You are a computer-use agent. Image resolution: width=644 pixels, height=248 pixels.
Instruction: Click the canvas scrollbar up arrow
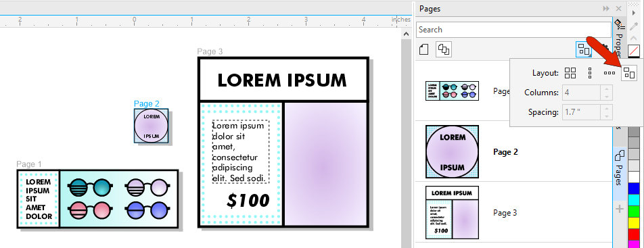coord(407,34)
